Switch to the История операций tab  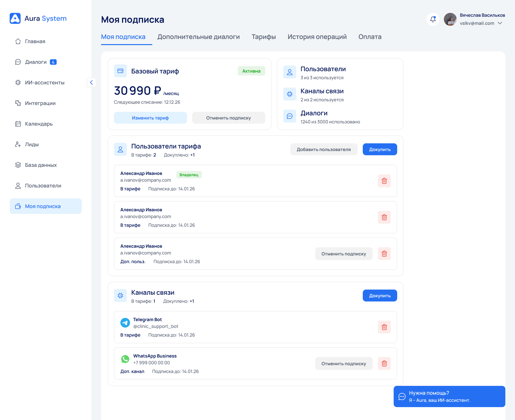tap(317, 37)
